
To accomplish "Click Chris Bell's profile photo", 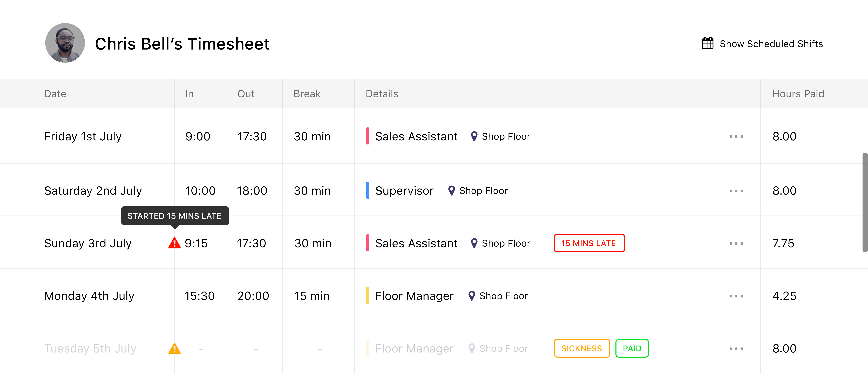I will [65, 43].
